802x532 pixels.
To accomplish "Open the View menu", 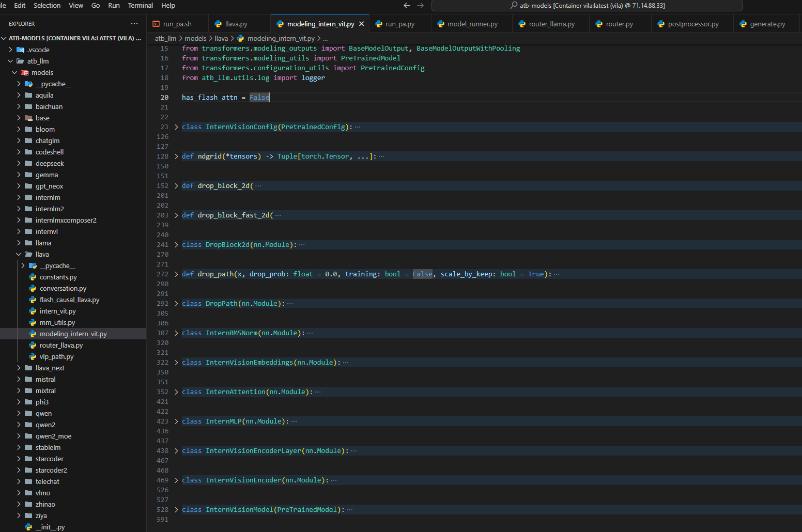I will coord(76,5).
